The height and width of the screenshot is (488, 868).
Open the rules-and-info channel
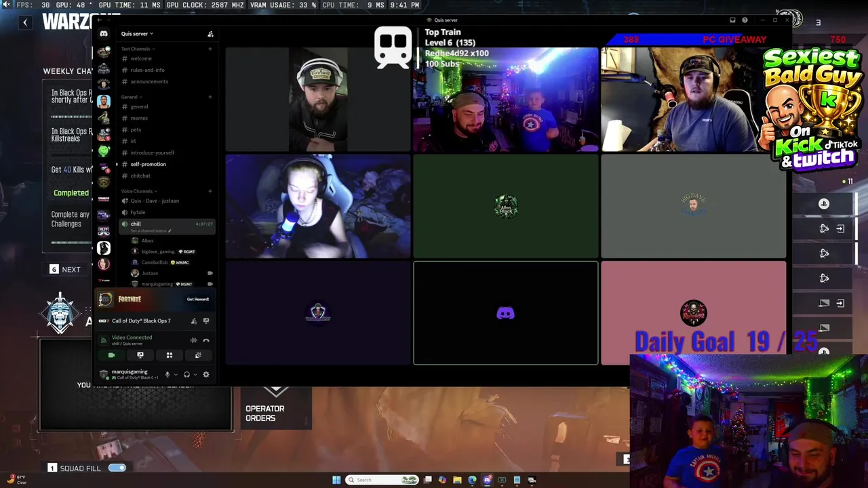click(x=166, y=70)
